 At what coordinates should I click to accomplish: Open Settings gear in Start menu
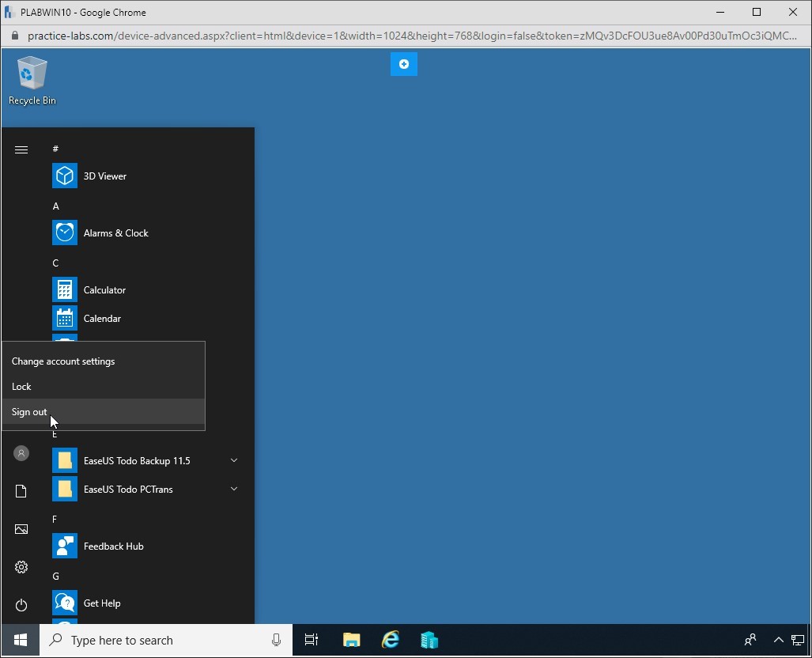[21, 567]
